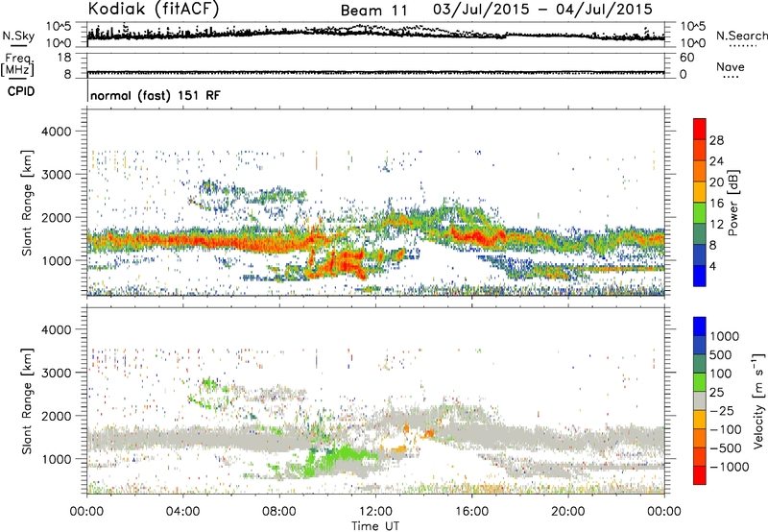This screenshot has width=768, height=532.
Task: Click the '4000' tick on power panel
Action: 56,132
